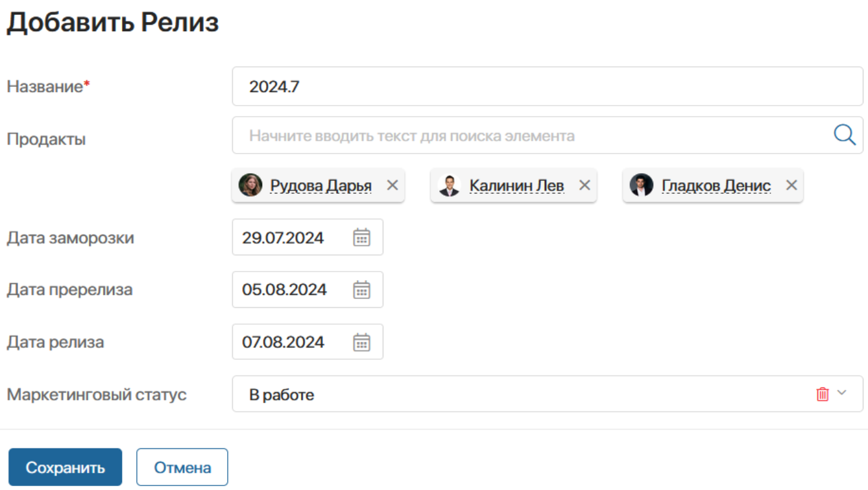This screenshot has height=490, width=868.
Task: Click the search magnifier icon in Продакты field
Action: [845, 135]
